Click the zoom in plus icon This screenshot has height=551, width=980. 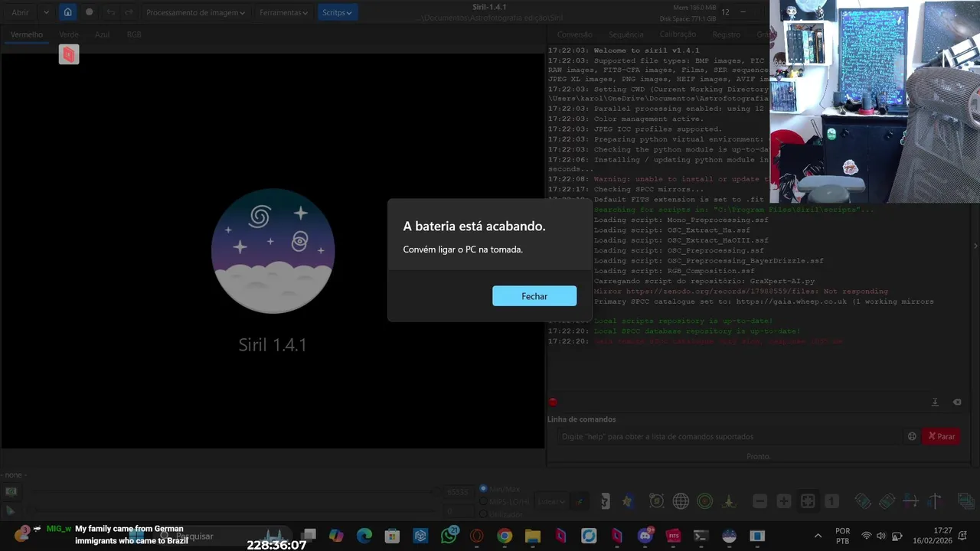[784, 501]
